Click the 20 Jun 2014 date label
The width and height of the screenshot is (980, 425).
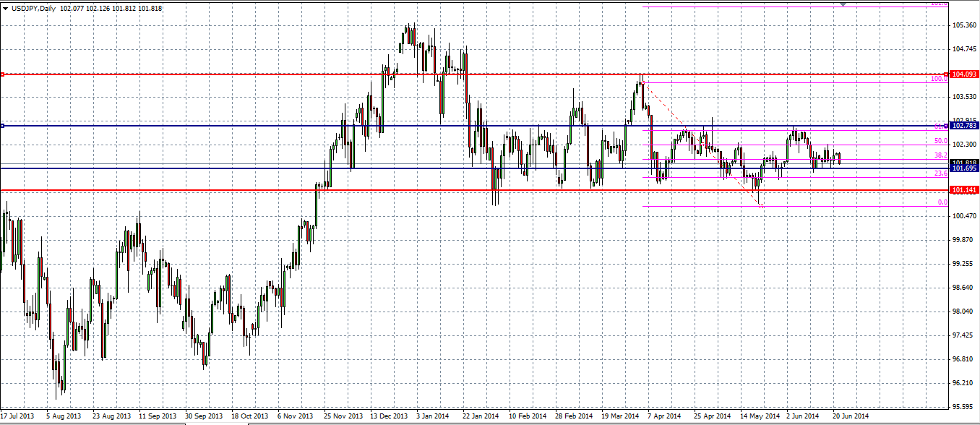click(851, 417)
